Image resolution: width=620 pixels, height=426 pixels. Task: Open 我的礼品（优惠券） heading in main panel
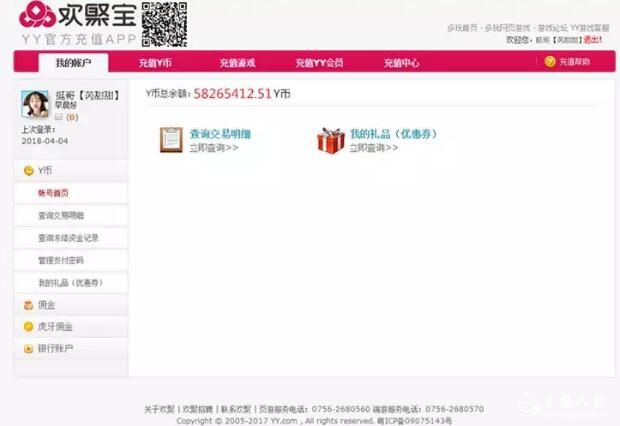click(394, 134)
